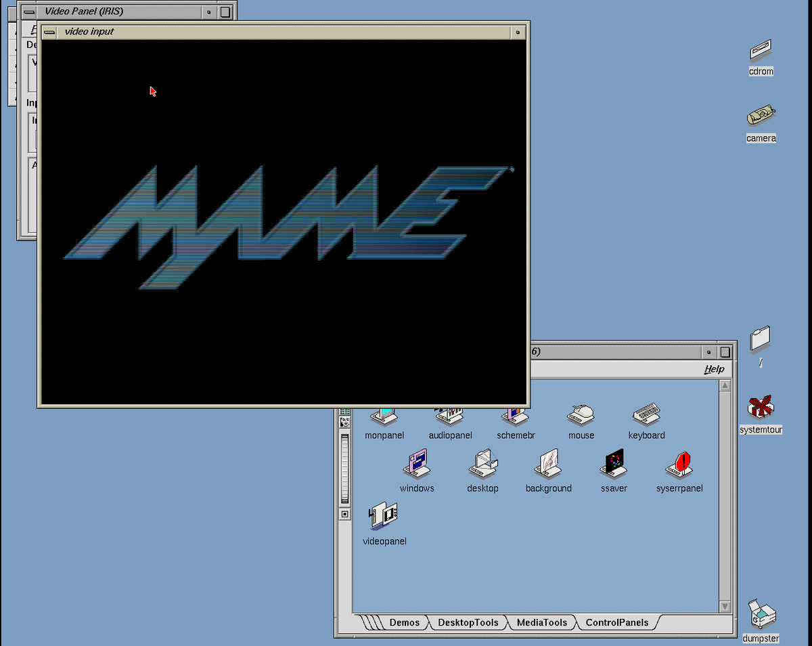Image resolution: width=812 pixels, height=646 pixels.
Task: Open the keyboard settings icon
Action: 646,414
